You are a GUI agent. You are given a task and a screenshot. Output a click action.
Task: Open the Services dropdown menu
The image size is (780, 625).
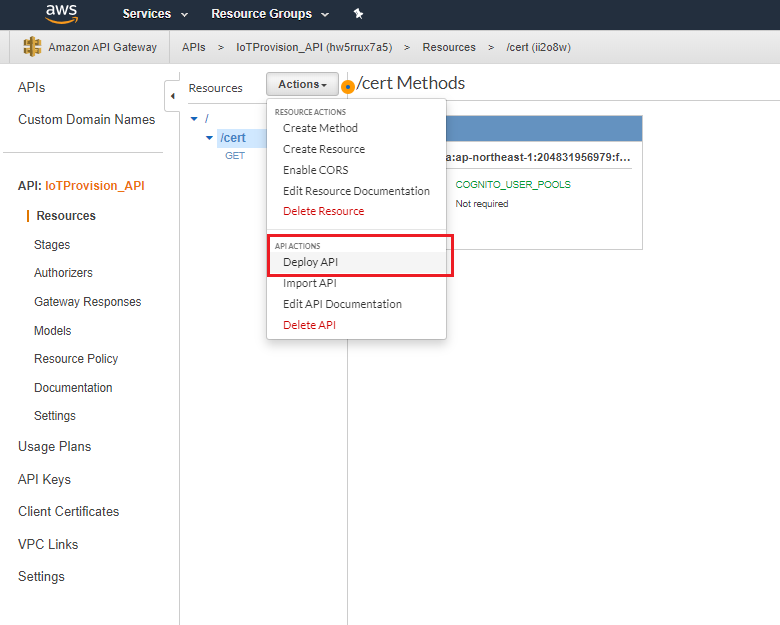tap(155, 14)
